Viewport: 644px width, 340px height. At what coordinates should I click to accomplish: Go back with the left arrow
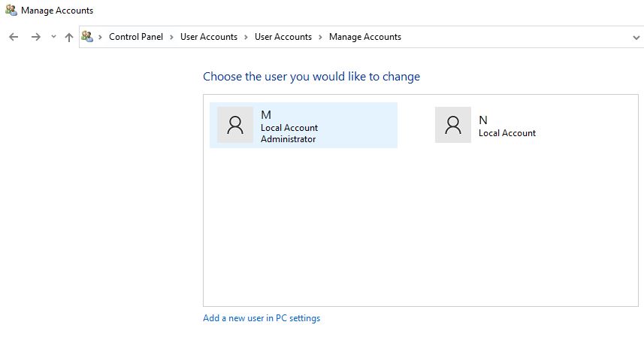pyautogui.click(x=14, y=37)
